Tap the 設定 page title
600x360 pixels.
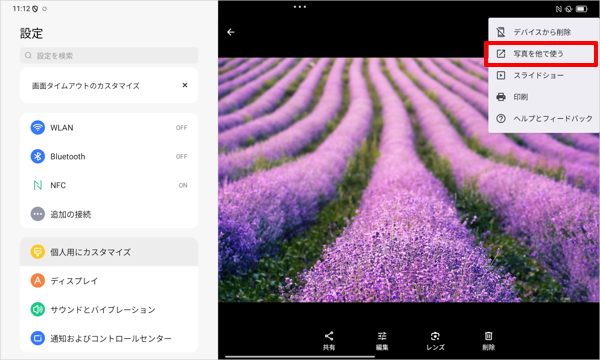coord(31,33)
